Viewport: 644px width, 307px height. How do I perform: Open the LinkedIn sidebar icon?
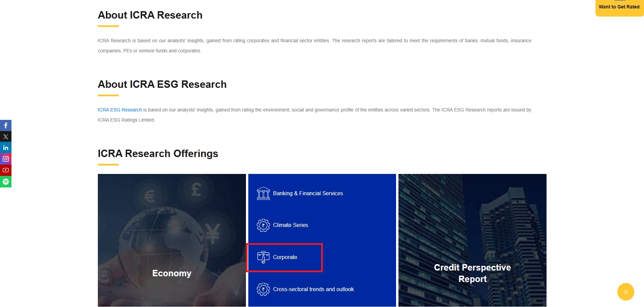tap(6, 148)
